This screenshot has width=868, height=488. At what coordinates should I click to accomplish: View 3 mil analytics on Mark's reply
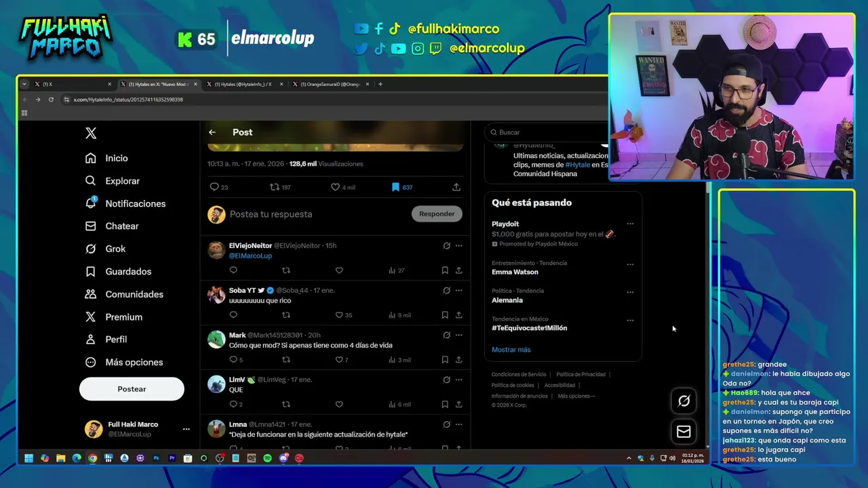point(399,359)
